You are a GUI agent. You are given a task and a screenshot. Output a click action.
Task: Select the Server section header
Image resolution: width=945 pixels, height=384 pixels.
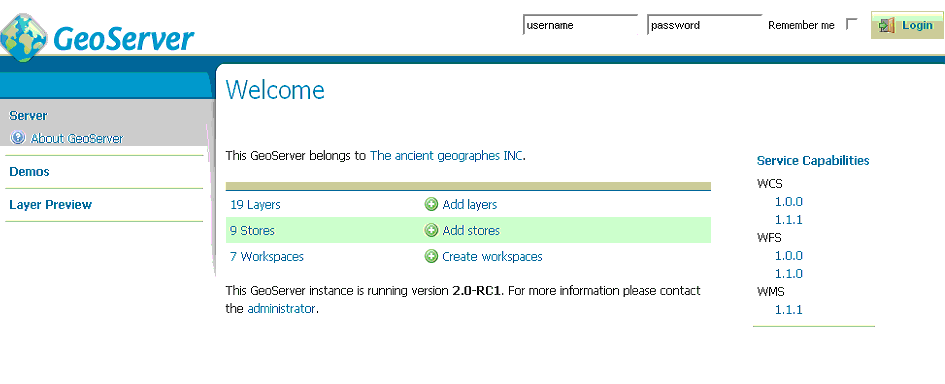[x=28, y=116]
